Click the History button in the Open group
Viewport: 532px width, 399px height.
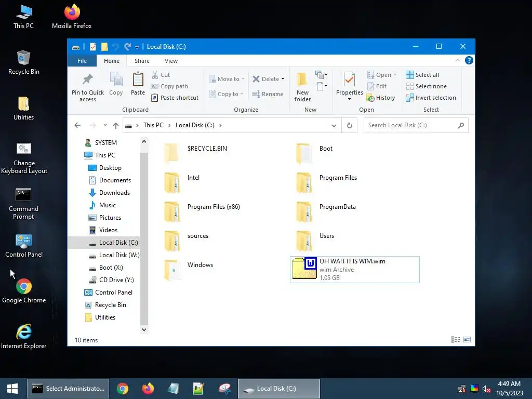(x=381, y=98)
